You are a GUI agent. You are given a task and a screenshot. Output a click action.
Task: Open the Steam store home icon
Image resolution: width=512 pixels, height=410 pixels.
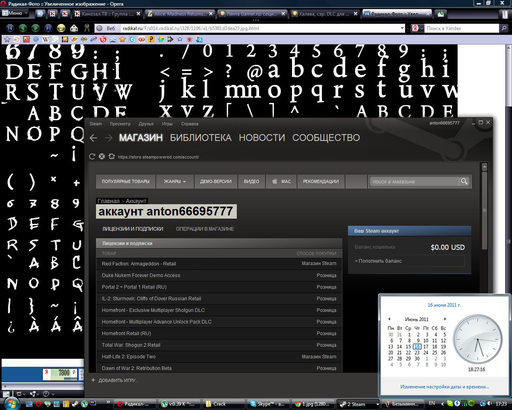pos(112,156)
